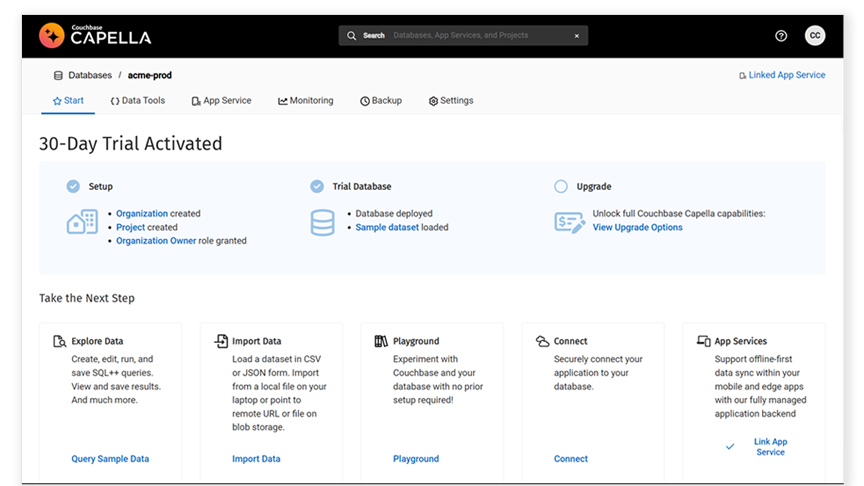The height and width of the screenshot is (486, 864).
Task: Click the Explore Data card title
Action: (x=97, y=341)
